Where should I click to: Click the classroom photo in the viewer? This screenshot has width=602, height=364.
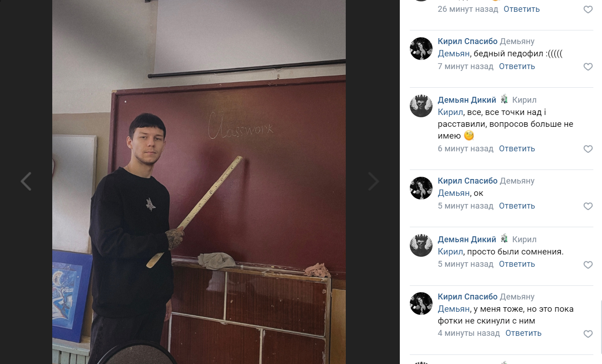pos(199,182)
